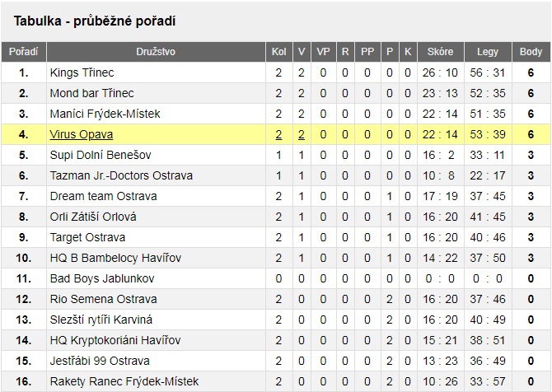Click the Skóre column header
Screen dimensions: 552x392
pyautogui.click(x=440, y=52)
